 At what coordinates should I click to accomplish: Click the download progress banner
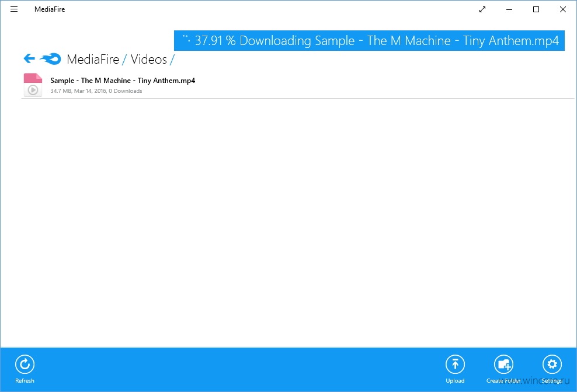point(369,40)
